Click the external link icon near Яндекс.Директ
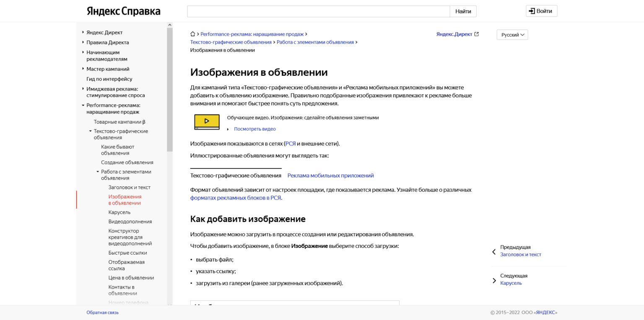This screenshot has width=644, height=320. [x=476, y=34]
